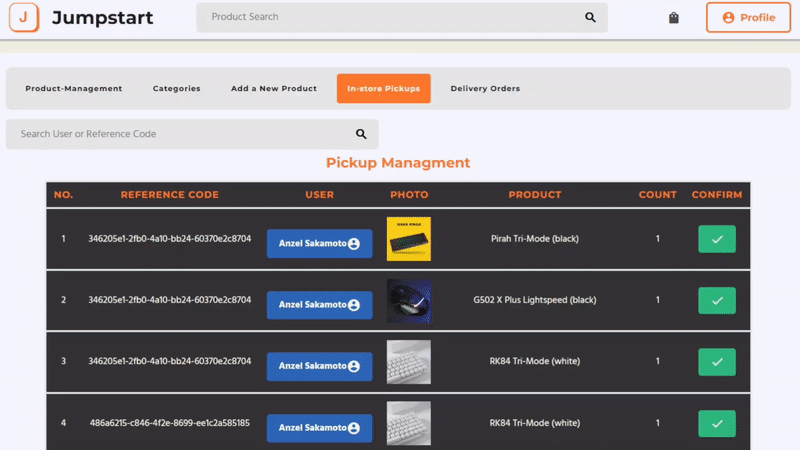
Task: Focus the Product Search field
Action: tap(402, 17)
